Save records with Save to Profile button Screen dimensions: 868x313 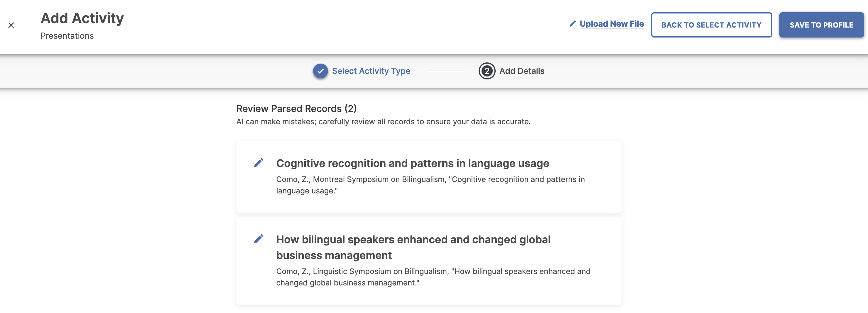[821, 25]
